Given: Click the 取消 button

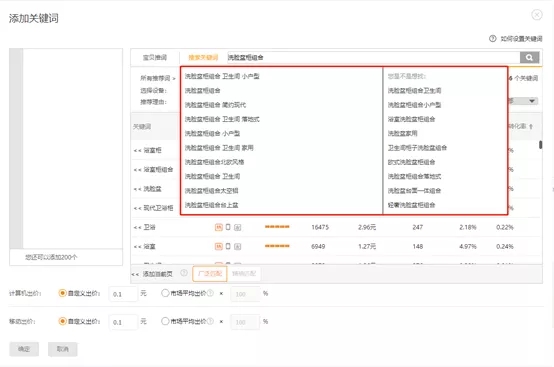Looking at the screenshot, I should coord(63,349).
